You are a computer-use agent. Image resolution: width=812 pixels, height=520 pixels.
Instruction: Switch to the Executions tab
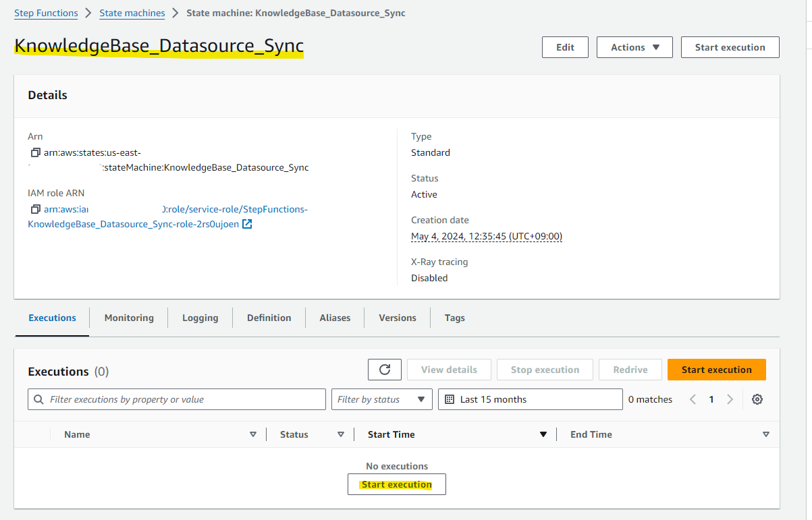[52, 318]
